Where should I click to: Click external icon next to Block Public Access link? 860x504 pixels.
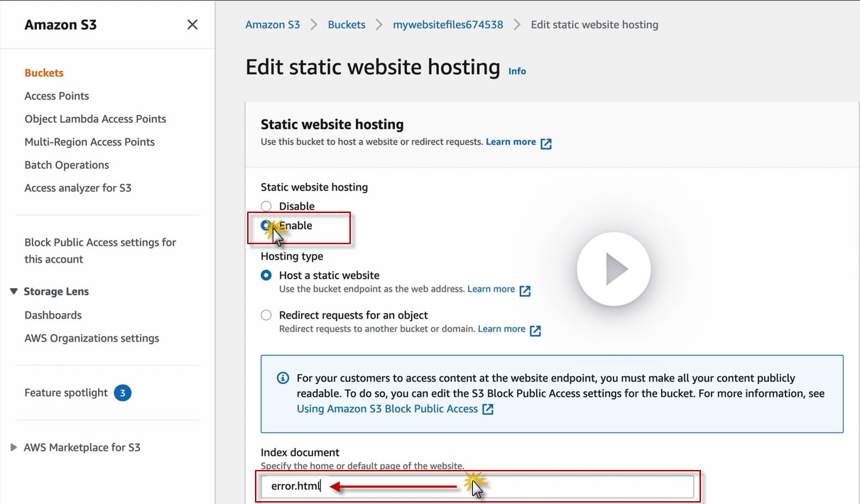[x=488, y=410]
